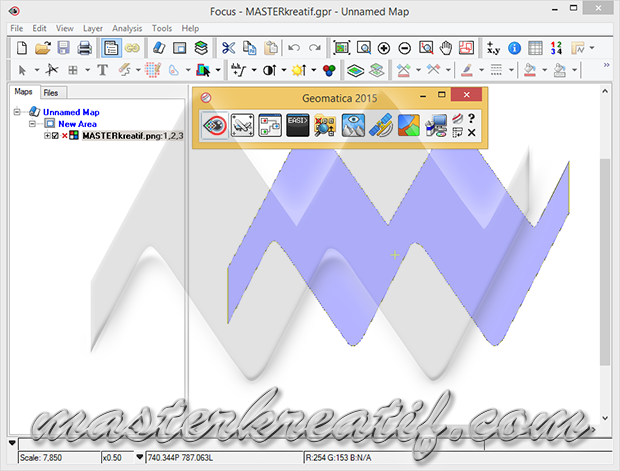This screenshot has height=471, width=620.
Task: Open the selection arrow tool dropdown
Action: tap(37, 70)
